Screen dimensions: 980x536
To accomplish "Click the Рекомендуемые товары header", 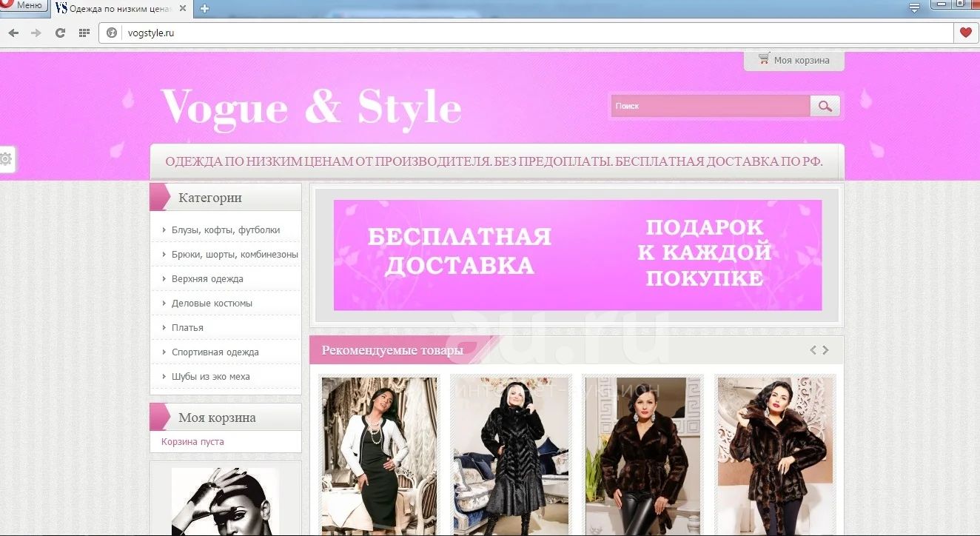I will click(x=392, y=350).
